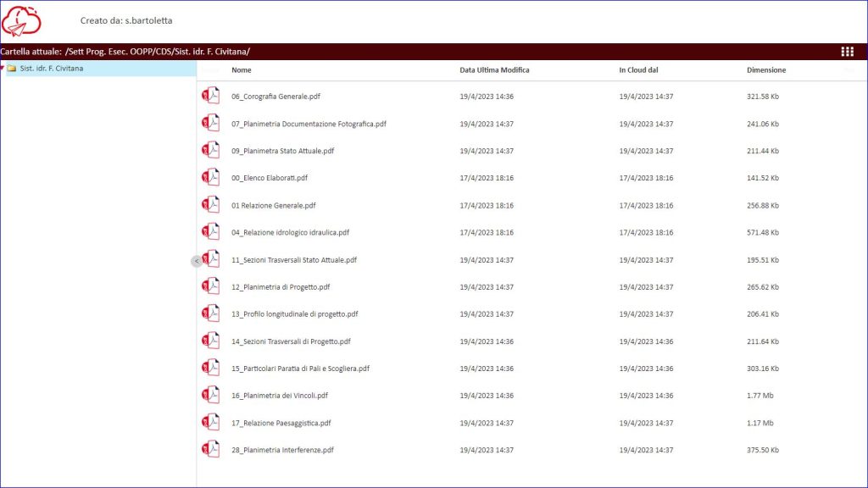Open 04_Relazione idrologico idraulica.pdf file
This screenshot has height=488, width=868.
[x=290, y=233]
